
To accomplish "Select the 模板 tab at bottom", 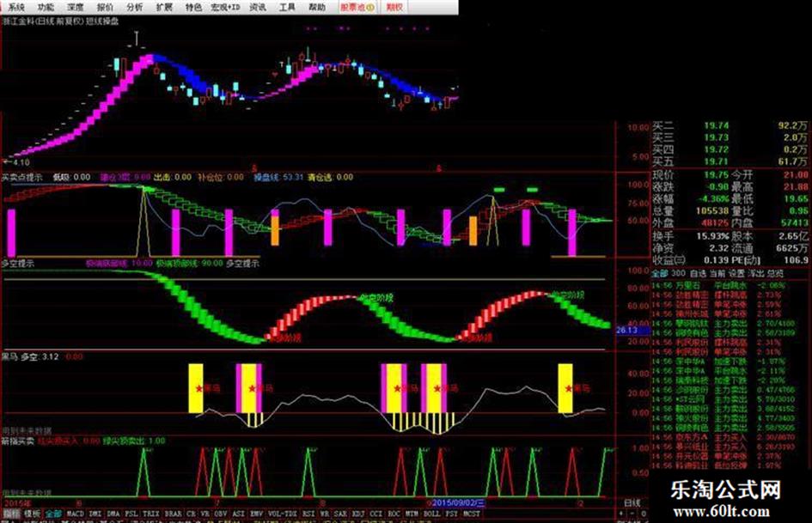I will tap(32, 514).
